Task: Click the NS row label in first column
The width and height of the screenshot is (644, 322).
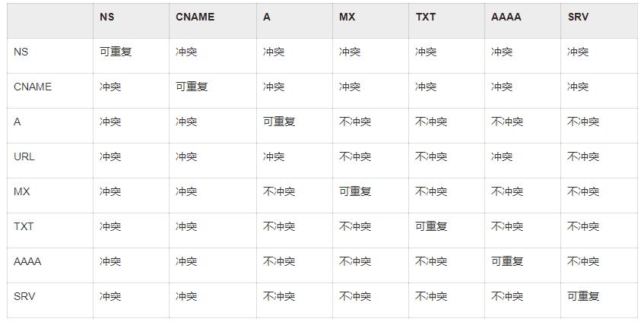Action: click(21, 52)
